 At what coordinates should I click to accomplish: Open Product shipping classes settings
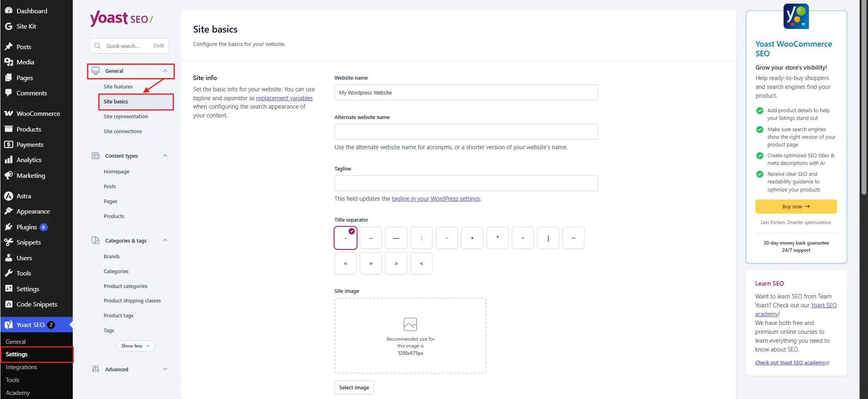click(x=132, y=300)
